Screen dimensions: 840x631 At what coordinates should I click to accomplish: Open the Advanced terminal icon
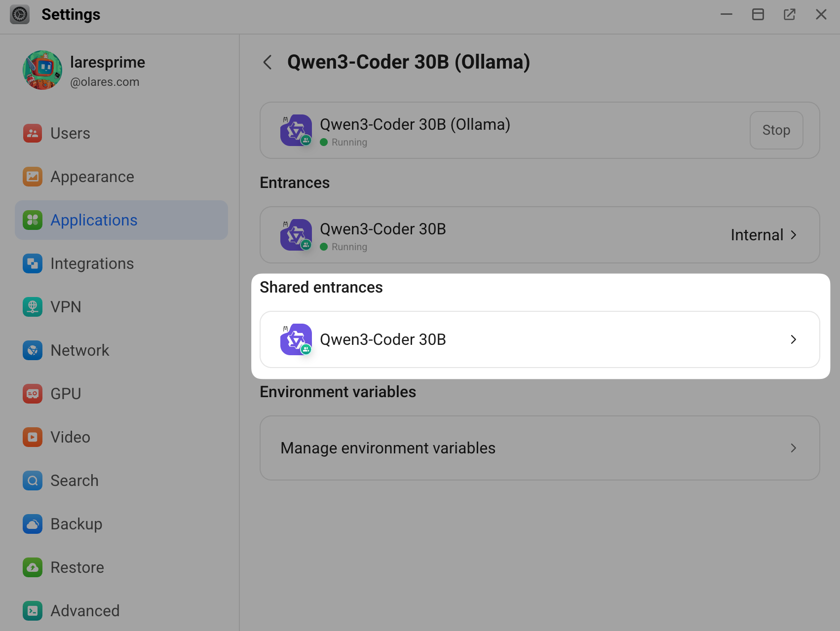coord(33,611)
